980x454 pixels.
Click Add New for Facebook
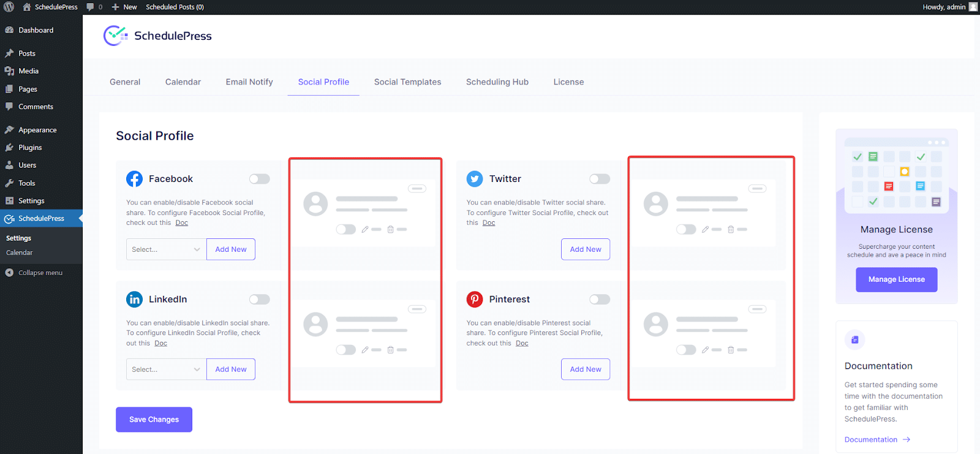231,249
